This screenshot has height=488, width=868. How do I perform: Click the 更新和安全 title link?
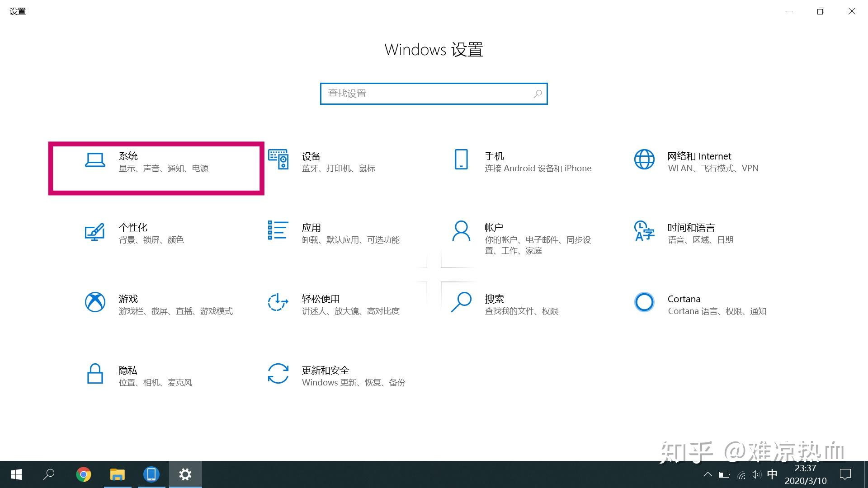[325, 371]
